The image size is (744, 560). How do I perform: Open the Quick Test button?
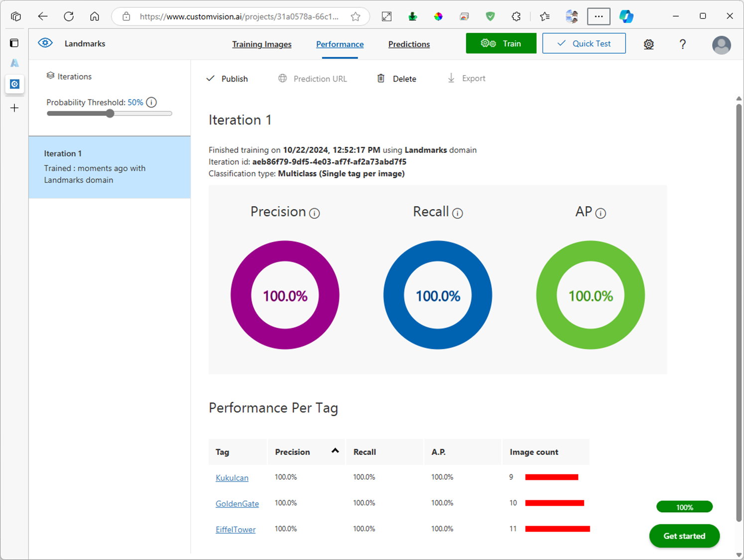(x=584, y=43)
